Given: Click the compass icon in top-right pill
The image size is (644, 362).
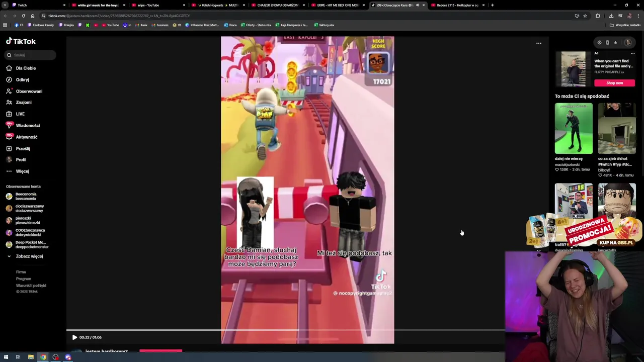Looking at the screenshot, I should (599, 43).
